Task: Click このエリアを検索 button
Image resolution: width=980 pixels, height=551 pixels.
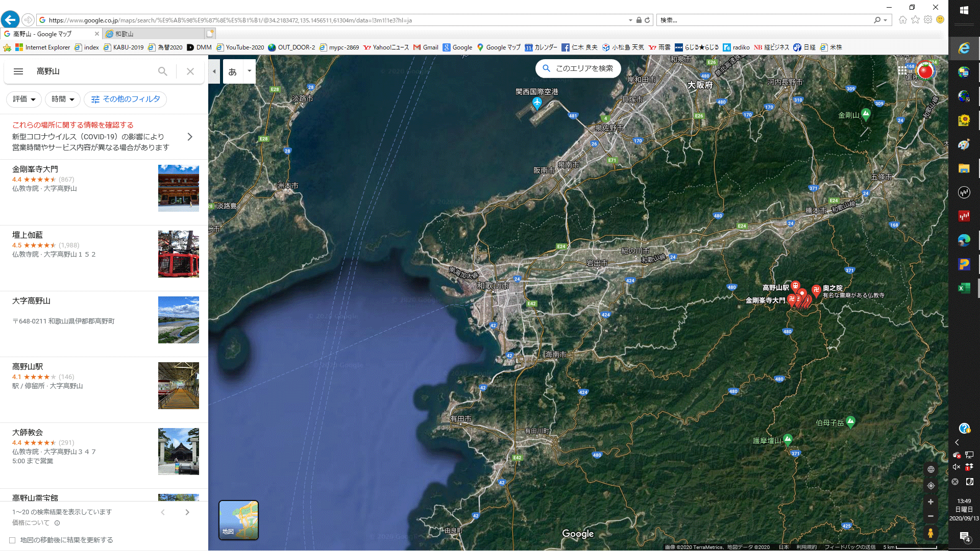Action: 578,68
